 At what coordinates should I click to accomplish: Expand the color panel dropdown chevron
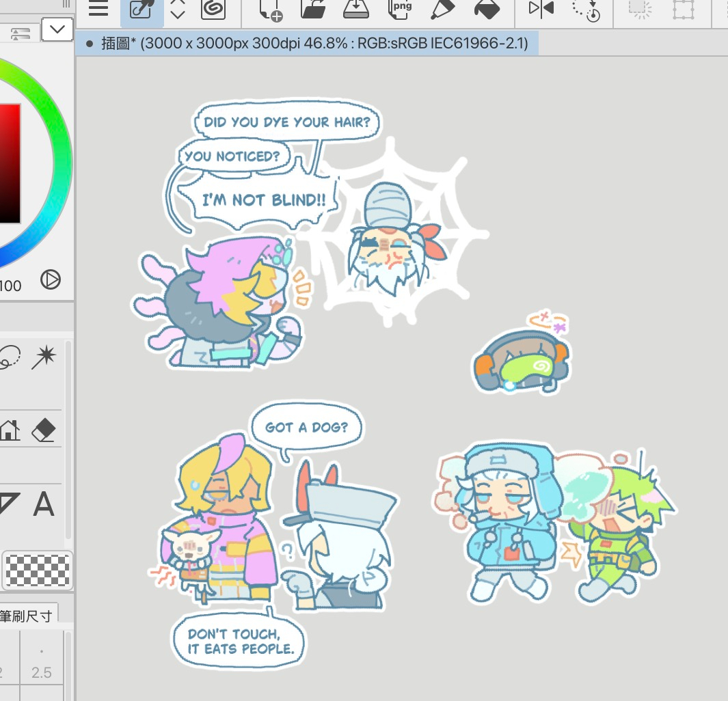57,29
